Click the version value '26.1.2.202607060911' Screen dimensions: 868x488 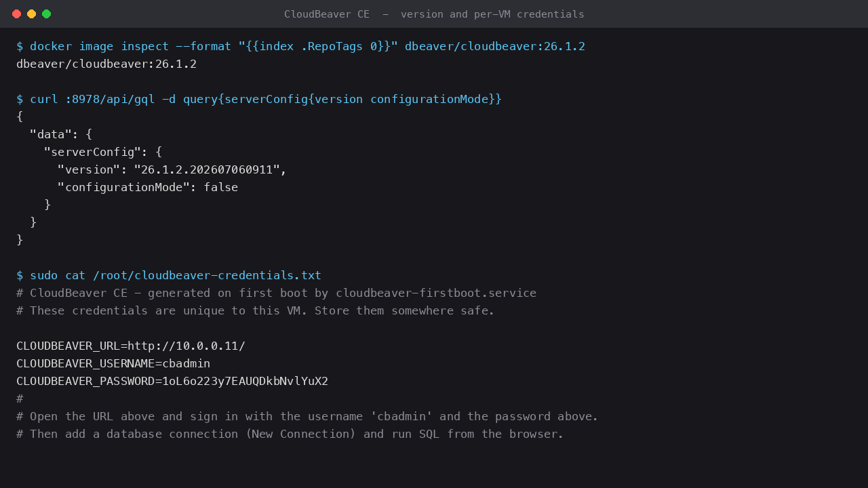[207, 169]
